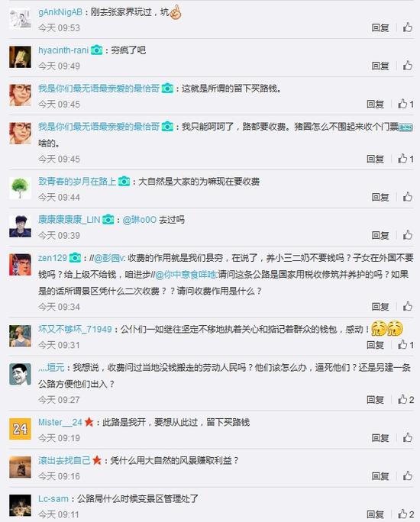The height and width of the screenshot is (522, 420).
Task: Like Lc-sam's comment showing 2 likes
Action: (406, 514)
